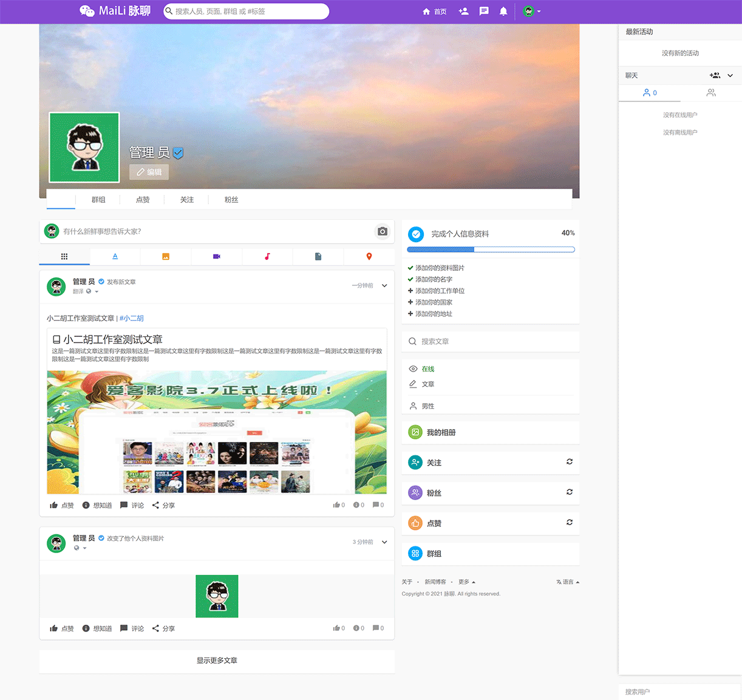742x700 pixels.
Task: Click the 显示更多文章 button
Action: coord(217,661)
